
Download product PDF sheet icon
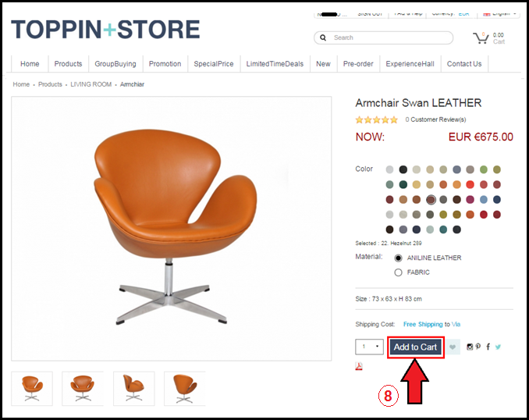pos(359,366)
